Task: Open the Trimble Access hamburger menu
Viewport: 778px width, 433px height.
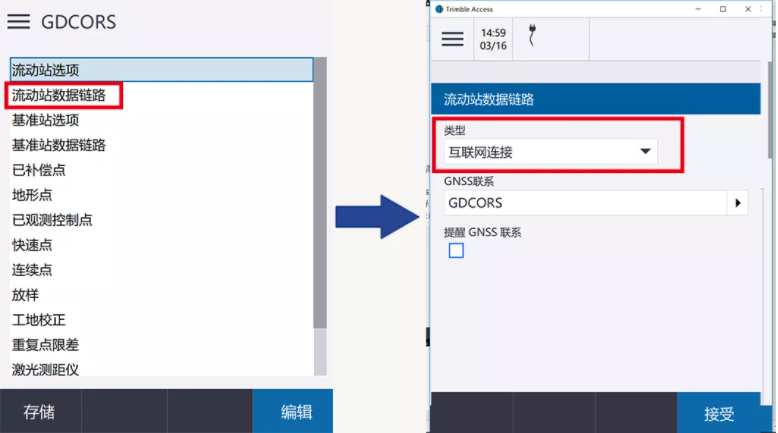Action: [453, 39]
